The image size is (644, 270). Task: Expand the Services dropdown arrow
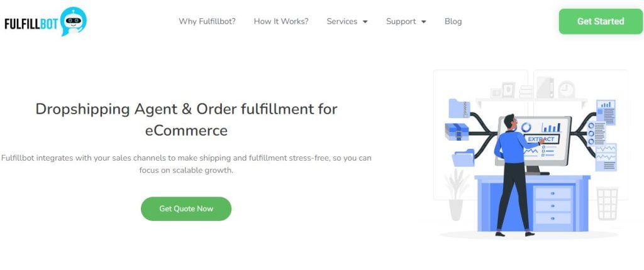[365, 21]
